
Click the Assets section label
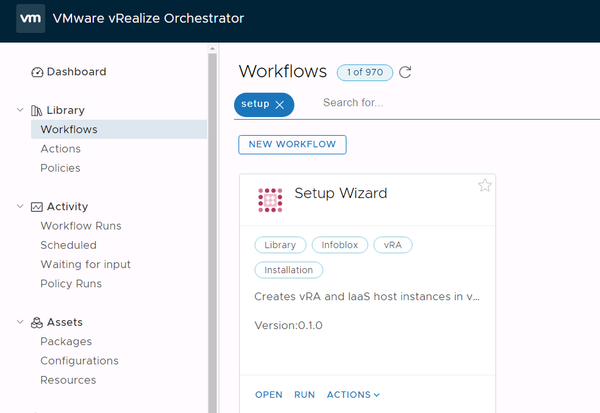65,322
